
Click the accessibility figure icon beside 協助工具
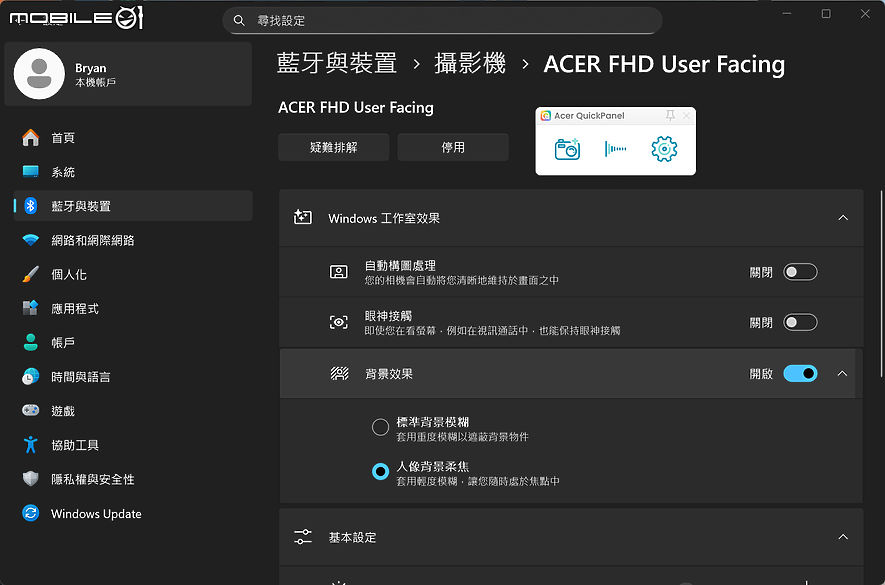point(30,445)
